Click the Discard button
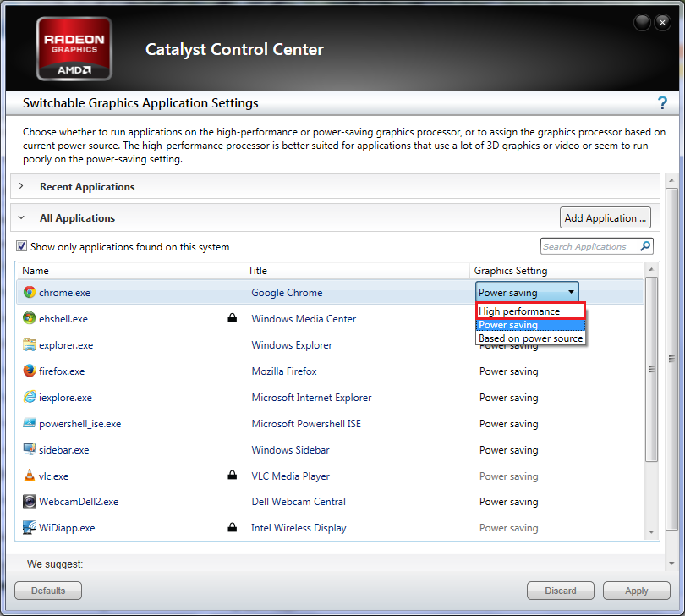 [x=561, y=591]
